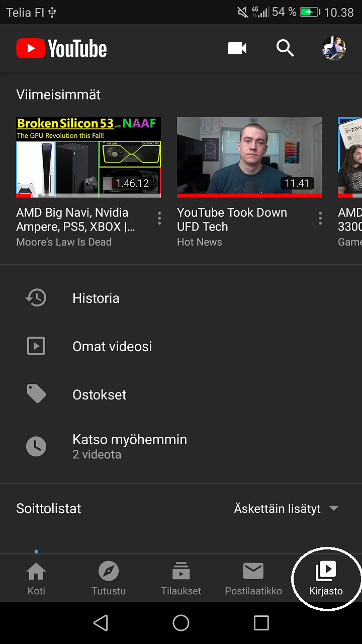This screenshot has height=644, width=362.
Task: Open options menu for AMD Big Navi video
Action: click(159, 218)
